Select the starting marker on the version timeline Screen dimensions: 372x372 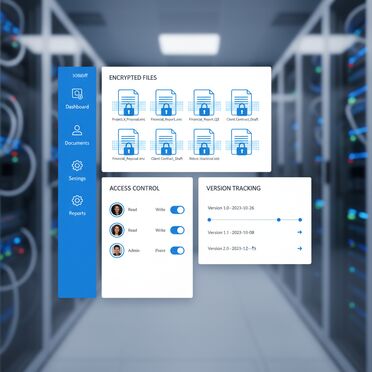(209, 220)
